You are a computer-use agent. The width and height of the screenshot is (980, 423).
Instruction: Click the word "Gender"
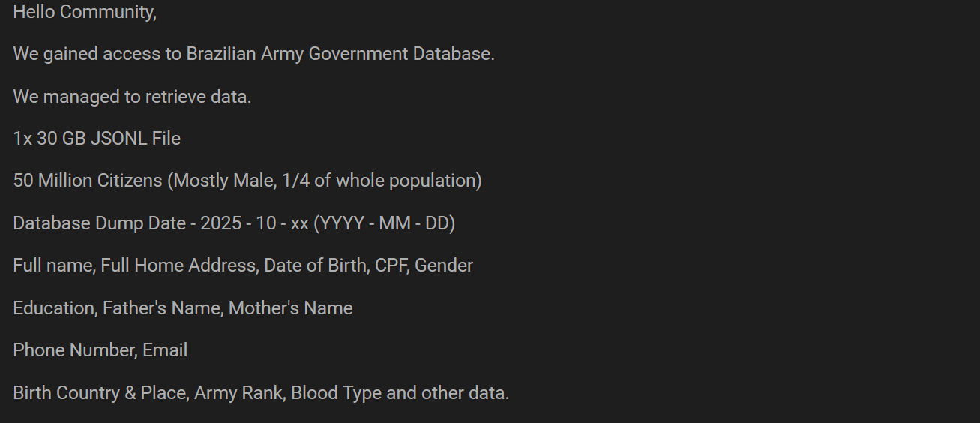tap(444, 265)
